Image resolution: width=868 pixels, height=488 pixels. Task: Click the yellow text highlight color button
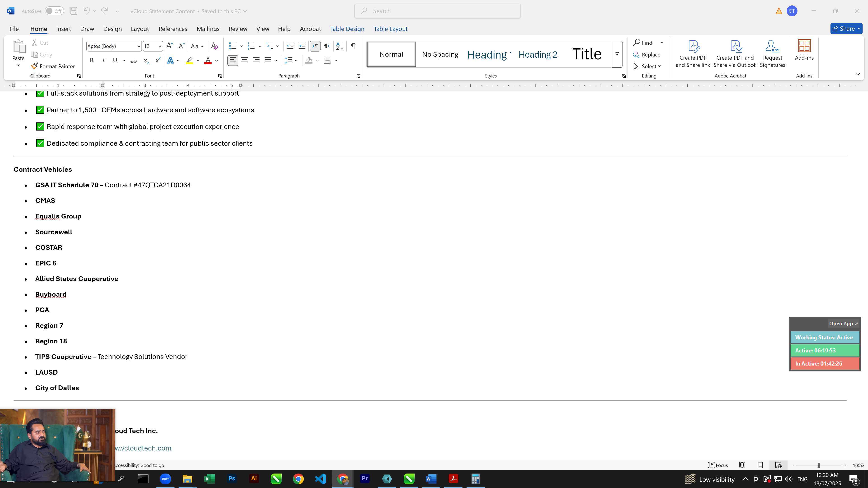click(x=189, y=61)
